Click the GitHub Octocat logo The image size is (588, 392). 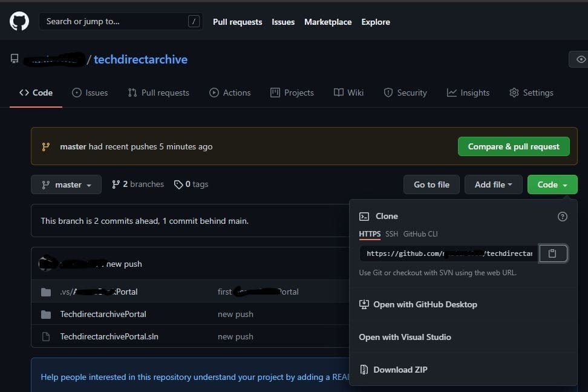coord(19,22)
